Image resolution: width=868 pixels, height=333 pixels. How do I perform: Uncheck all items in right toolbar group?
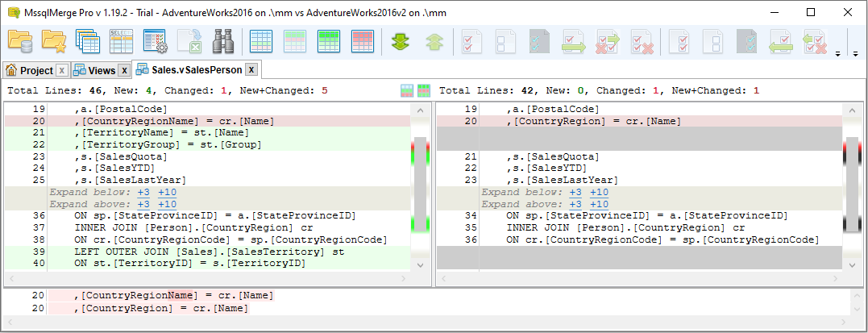(x=713, y=42)
